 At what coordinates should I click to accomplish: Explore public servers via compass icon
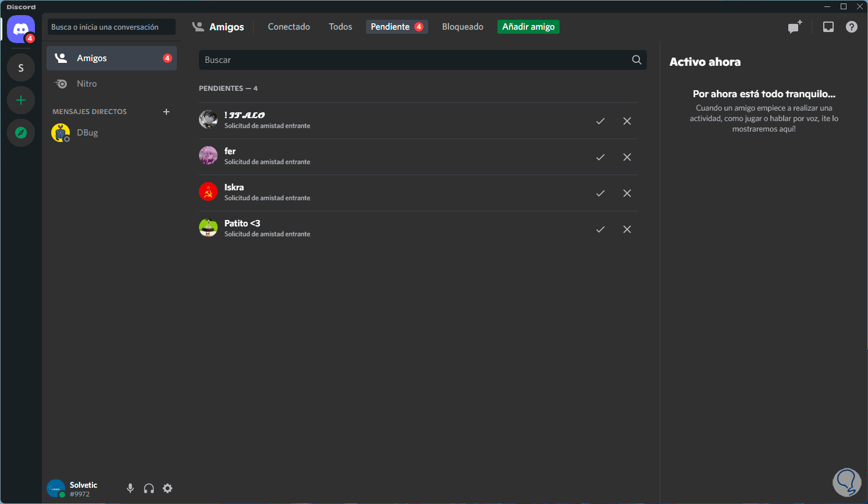pos(21,133)
